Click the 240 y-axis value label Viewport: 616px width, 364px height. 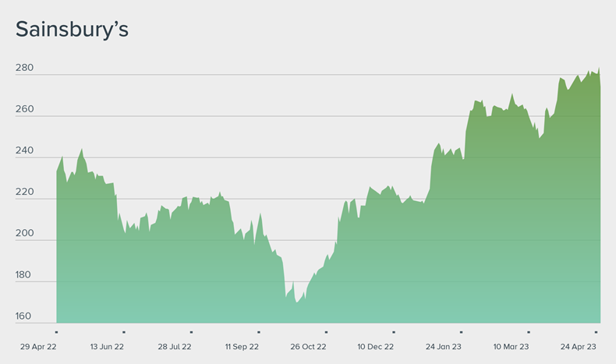pyautogui.click(x=24, y=151)
